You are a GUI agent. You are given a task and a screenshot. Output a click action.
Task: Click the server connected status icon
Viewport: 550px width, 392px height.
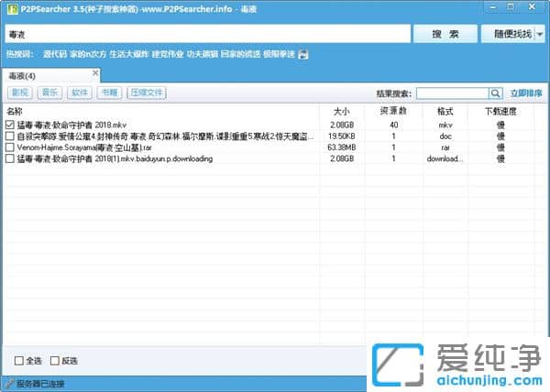(x=10, y=384)
